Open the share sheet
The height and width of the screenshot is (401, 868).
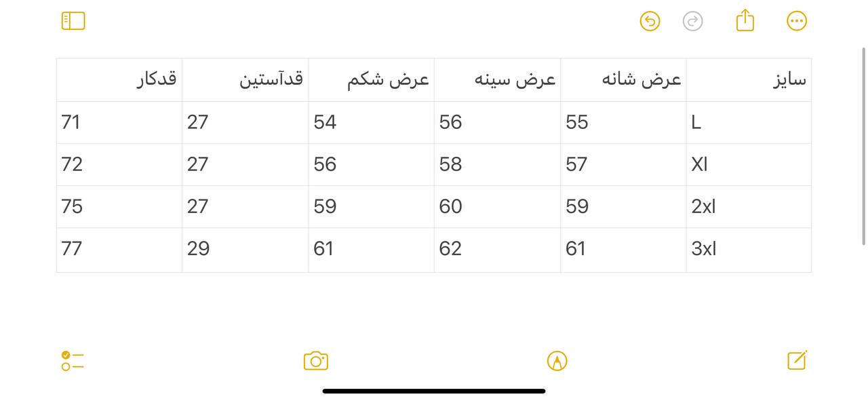(744, 20)
